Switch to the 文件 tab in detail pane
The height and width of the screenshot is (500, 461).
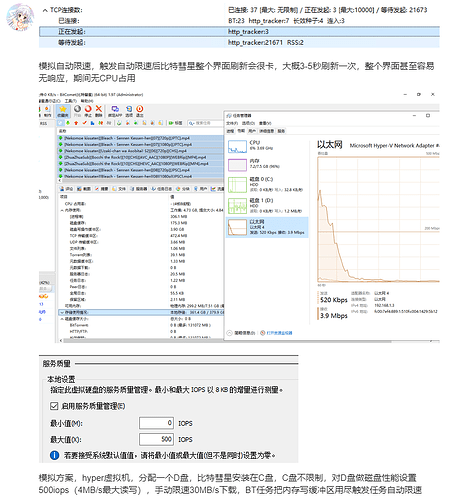point(119,189)
